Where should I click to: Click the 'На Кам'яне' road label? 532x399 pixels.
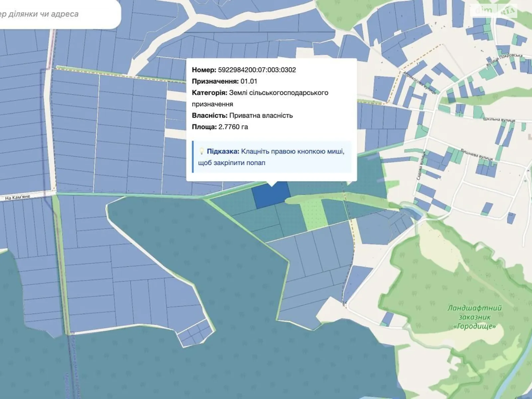[x=17, y=198]
